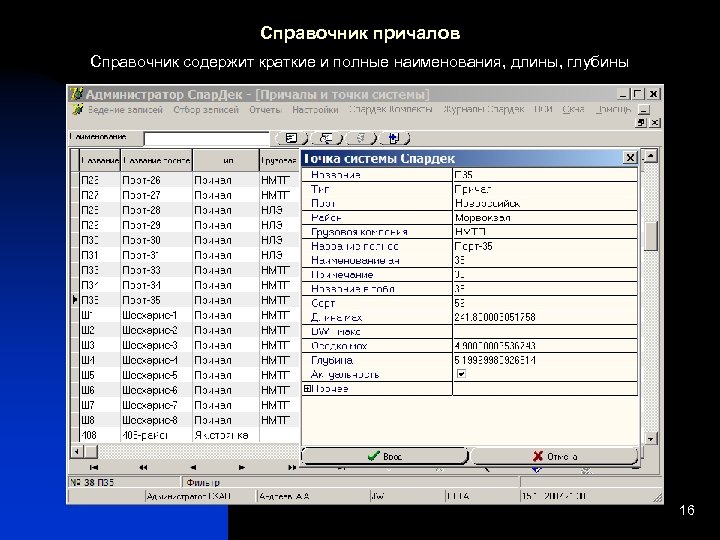Open the Окна menu
720x540 pixels.
[573, 109]
